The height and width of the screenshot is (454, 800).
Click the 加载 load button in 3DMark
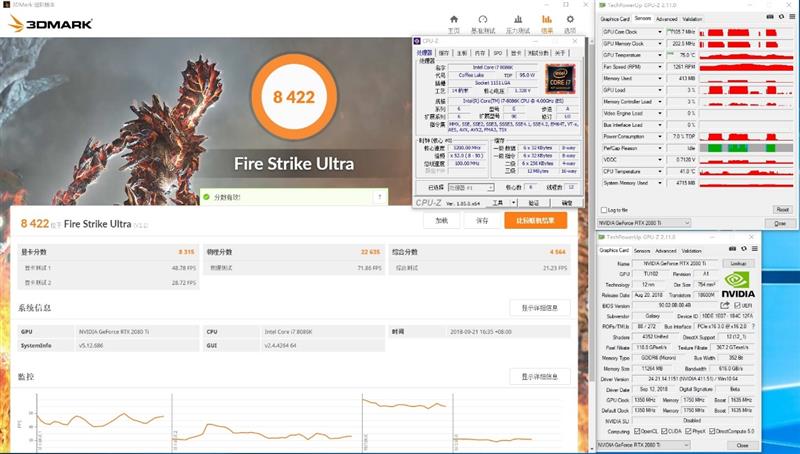coord(441,220)
